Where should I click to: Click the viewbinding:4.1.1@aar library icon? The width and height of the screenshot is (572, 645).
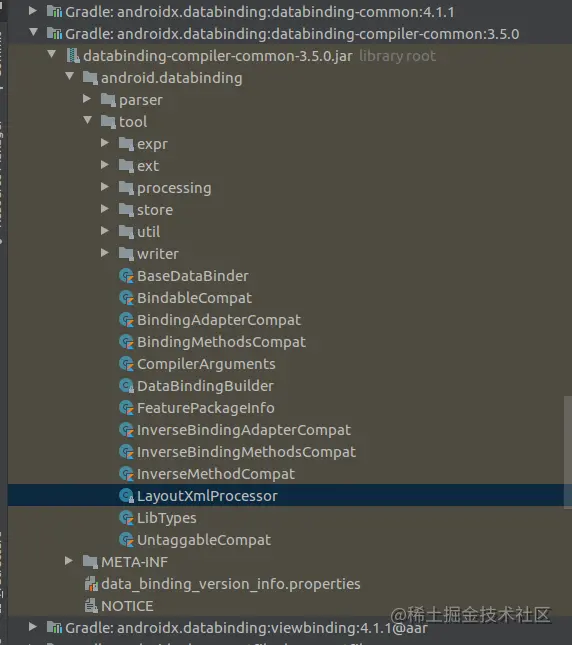click(54, 628)
